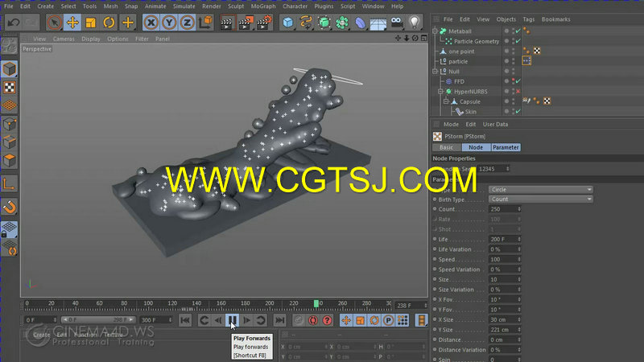Toggle Metaball enable checkmark
The height and width of the screenshot is (362, 644).
(x=518, y=31)
